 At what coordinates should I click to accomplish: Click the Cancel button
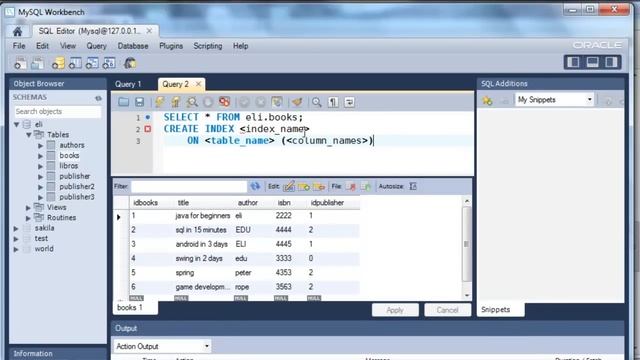point(447,310)
